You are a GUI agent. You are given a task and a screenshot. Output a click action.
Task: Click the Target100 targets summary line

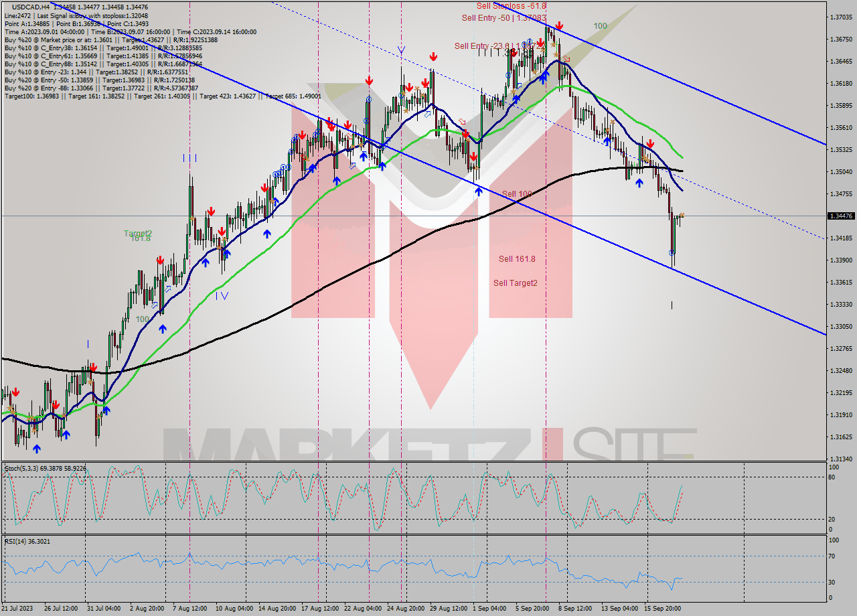pyautogui.click(x=163, y=96)
